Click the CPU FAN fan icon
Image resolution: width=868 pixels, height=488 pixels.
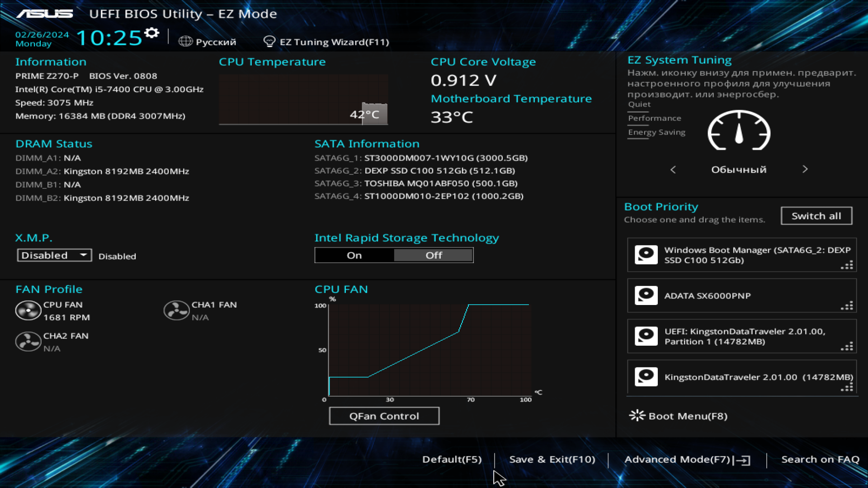(28, 311)
